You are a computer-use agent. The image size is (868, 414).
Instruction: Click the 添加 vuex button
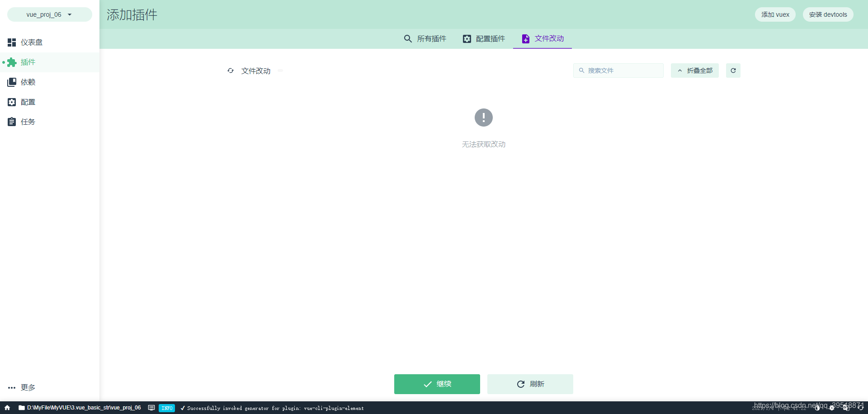coord(775,14)
